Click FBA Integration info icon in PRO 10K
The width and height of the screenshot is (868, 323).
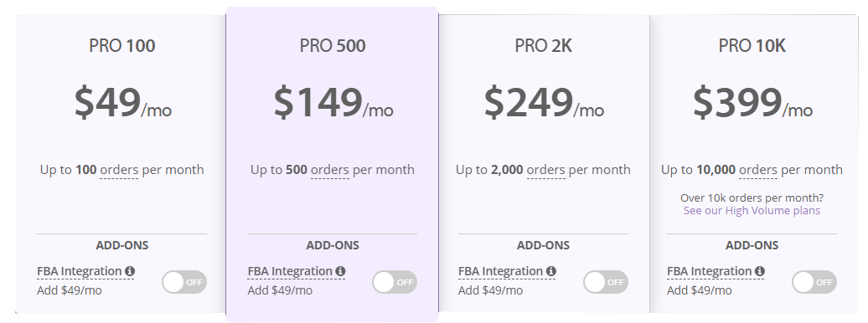coord(759,271)
